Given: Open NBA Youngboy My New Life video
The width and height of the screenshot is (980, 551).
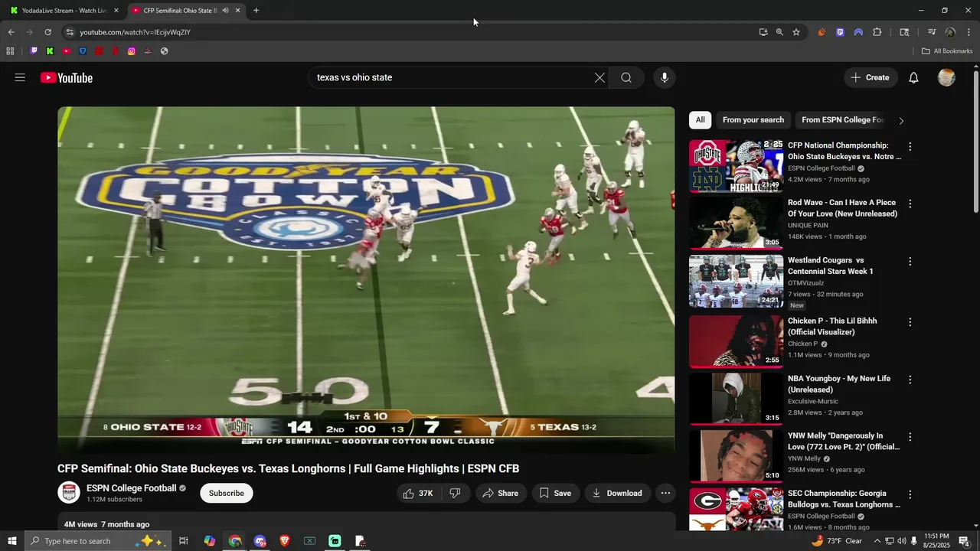Looking at the screenshot, I should pyautogui.click(x=736, y=399).
